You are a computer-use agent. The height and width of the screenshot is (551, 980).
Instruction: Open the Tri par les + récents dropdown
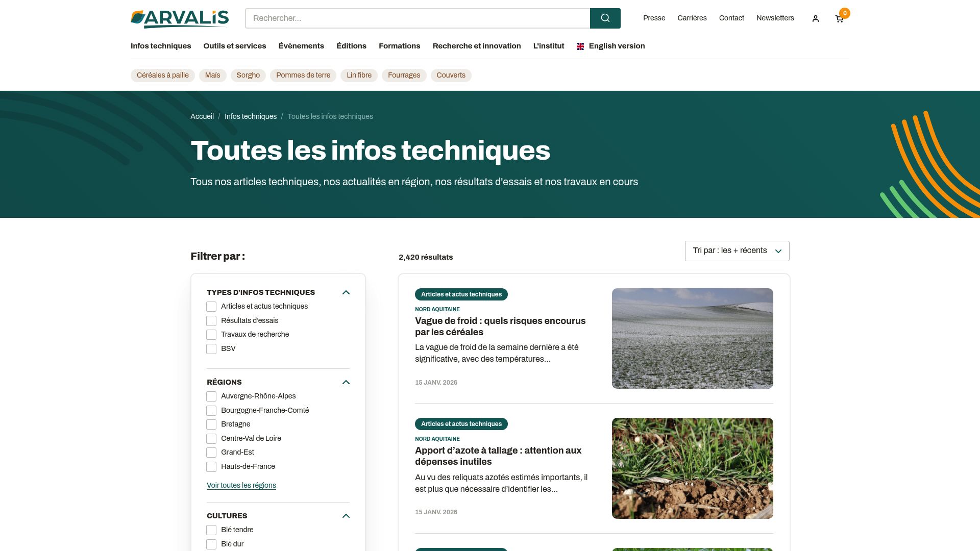coord(737,251)
